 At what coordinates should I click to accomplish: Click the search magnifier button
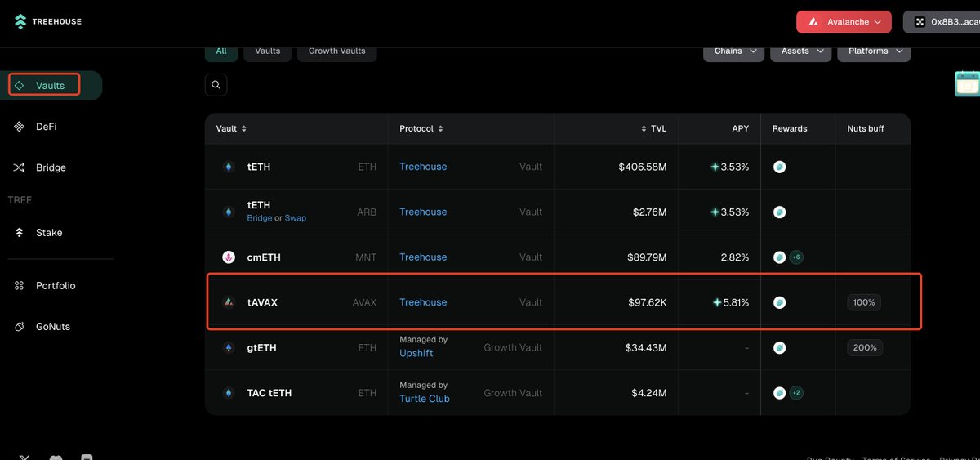(x=216, y=85)
